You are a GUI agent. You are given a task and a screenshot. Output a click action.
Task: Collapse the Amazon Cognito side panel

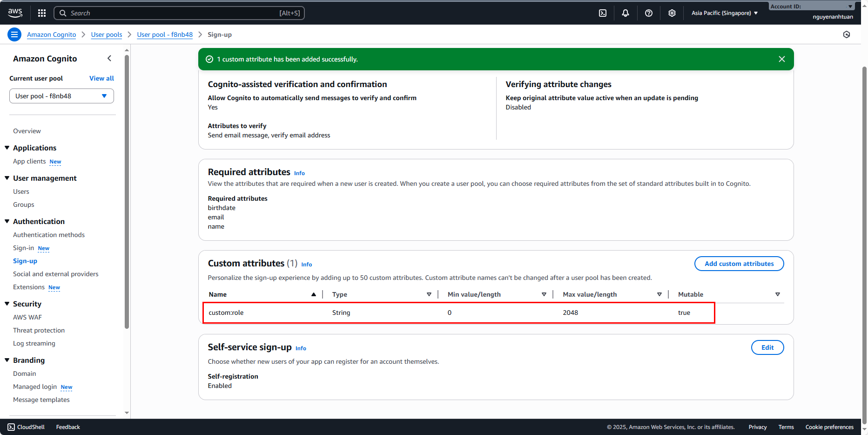(109, 58)
